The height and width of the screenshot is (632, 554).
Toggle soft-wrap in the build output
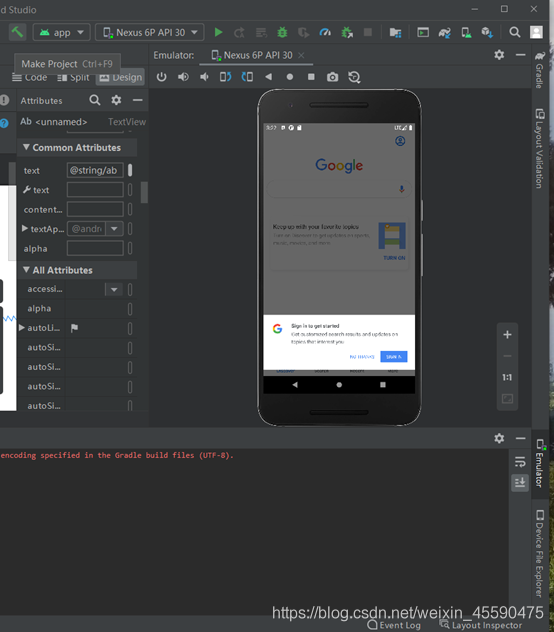click(520, 462)
